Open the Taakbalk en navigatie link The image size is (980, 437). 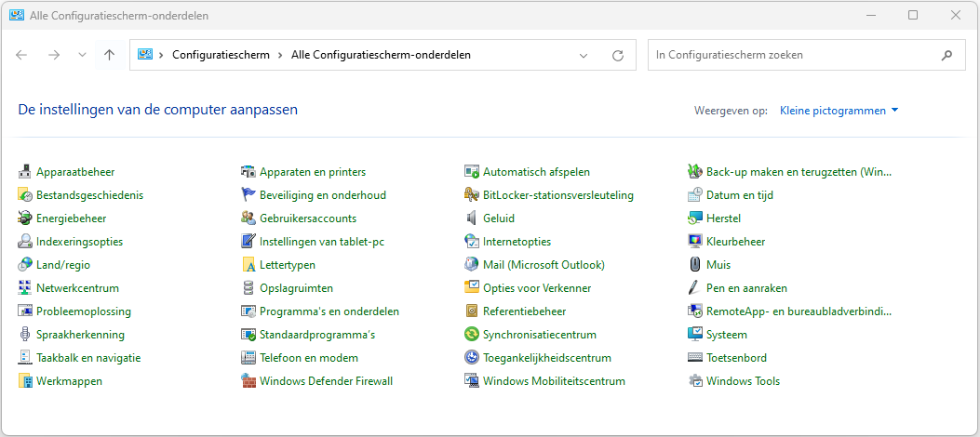tap(88, 358)
